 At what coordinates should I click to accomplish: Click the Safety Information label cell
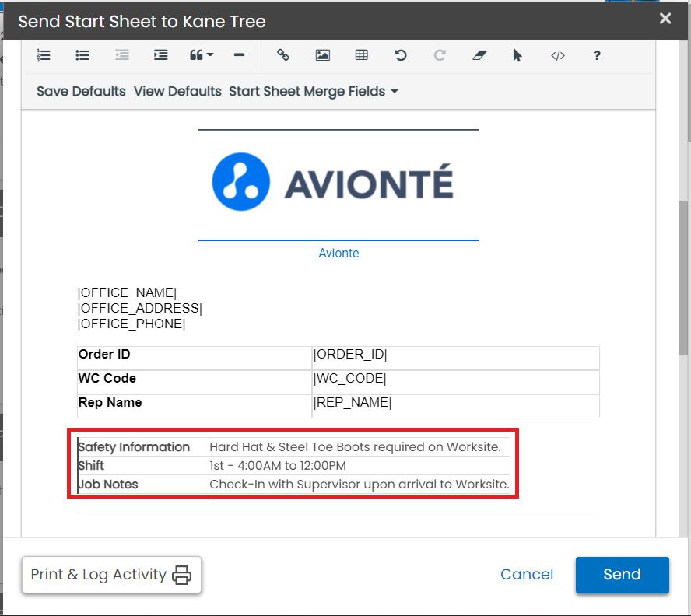pyautogui.click(x=142, y=446)
